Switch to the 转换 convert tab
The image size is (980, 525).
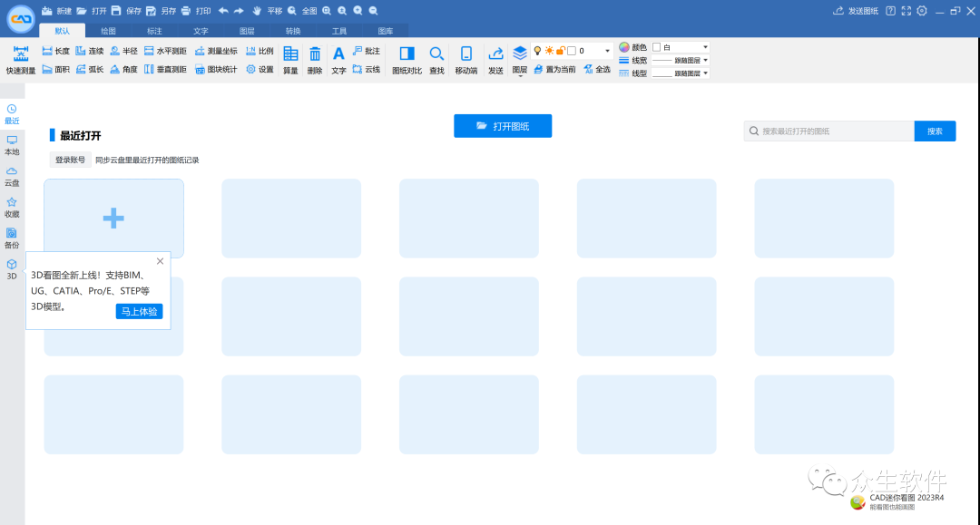[293, 31]
